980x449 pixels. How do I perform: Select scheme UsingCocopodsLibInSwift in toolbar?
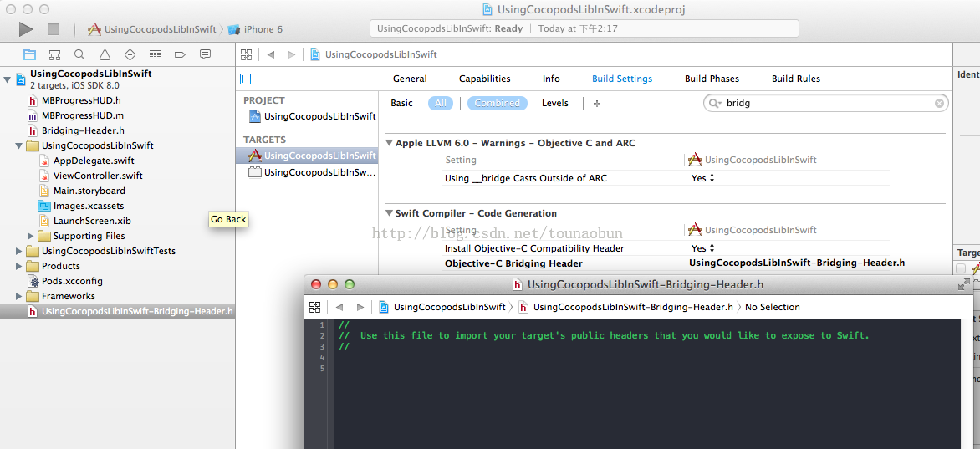tap(153, 29)
